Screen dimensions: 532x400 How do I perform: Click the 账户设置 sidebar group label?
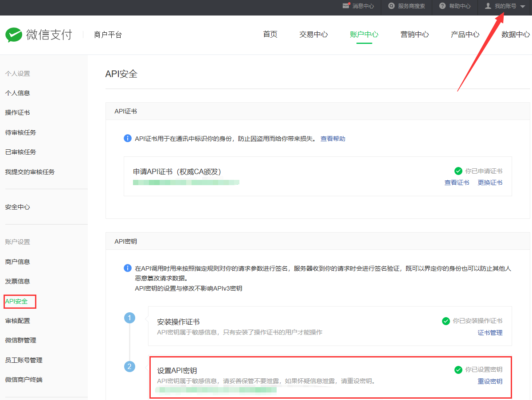click(18, 242)
